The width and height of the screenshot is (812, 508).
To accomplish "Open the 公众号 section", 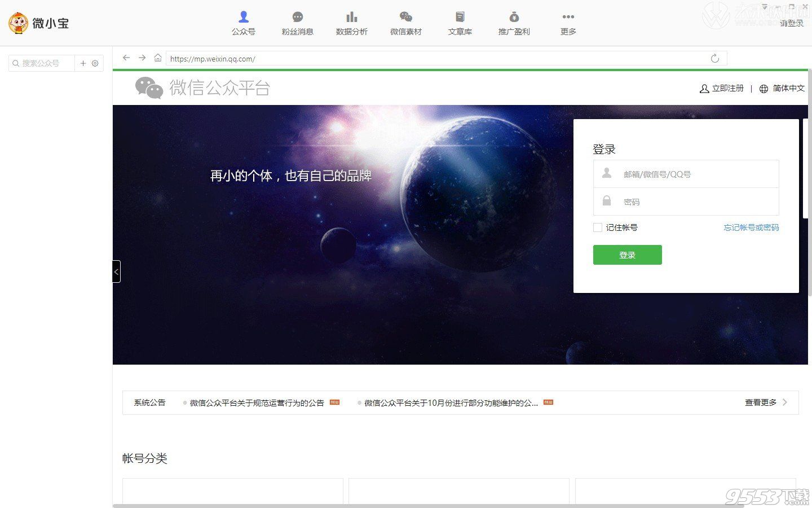I will click(x=244, y=24).
